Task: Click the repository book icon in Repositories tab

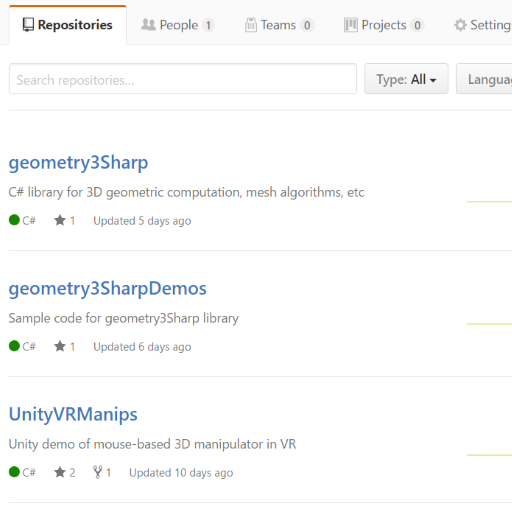Action: [28, 25]
